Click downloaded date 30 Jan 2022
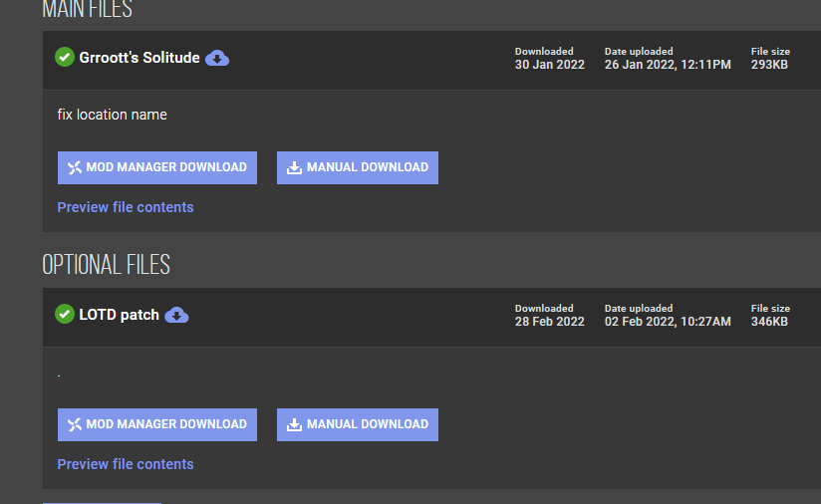The height and width of the screenshot is (504, 821). pos(549,65)
